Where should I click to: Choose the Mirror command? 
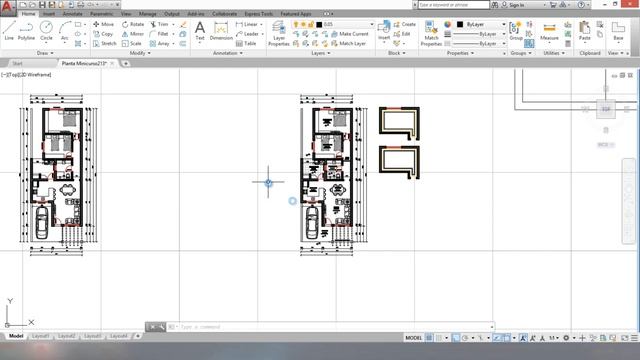click(x=133, y=34)
